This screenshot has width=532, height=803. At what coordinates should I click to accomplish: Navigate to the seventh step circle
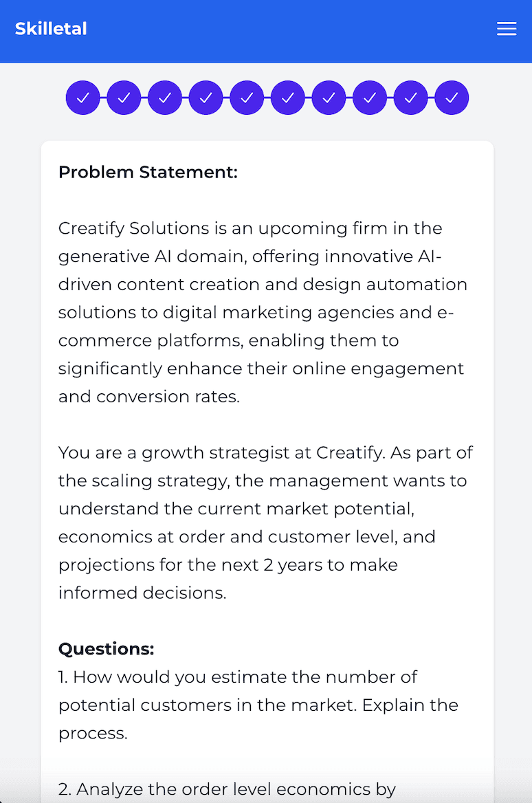[x=329, y=98]
